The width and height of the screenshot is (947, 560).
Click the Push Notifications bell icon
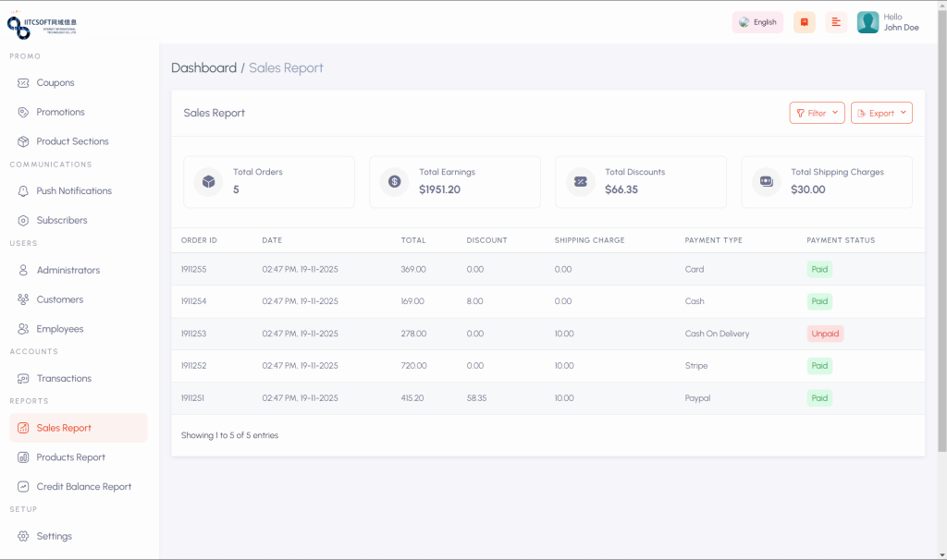[x=23, y=191]
